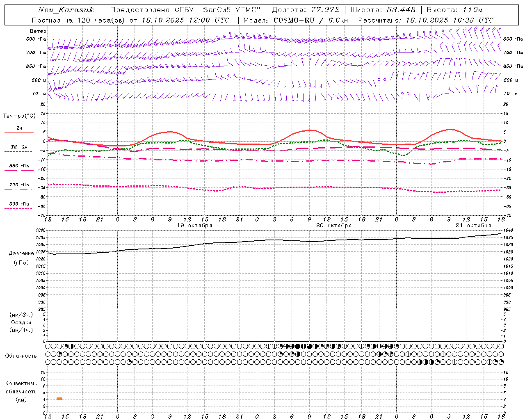Image resolution: width=525 pixels, height=420 pixels.
Task: Select the 19 октября date label
Action: 194,226
